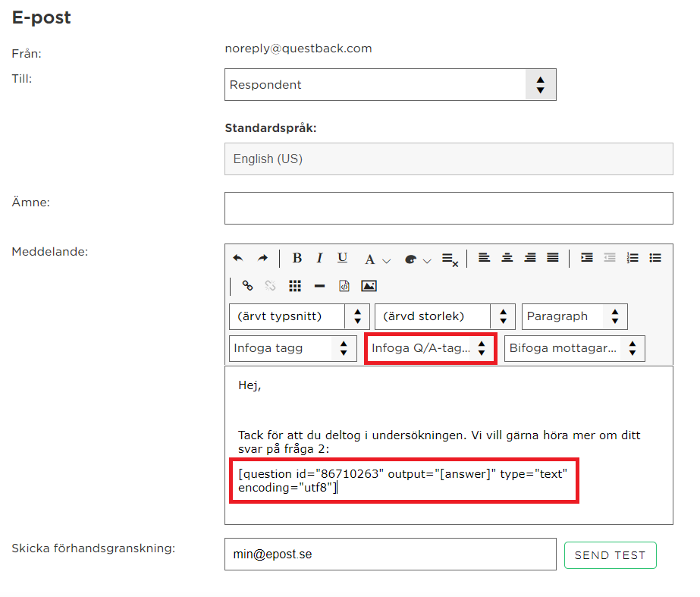The image size is (700, 597).
Task: Open the font family (ärvt typsnitt) dropdown
Action: click(x=300, y=316)
